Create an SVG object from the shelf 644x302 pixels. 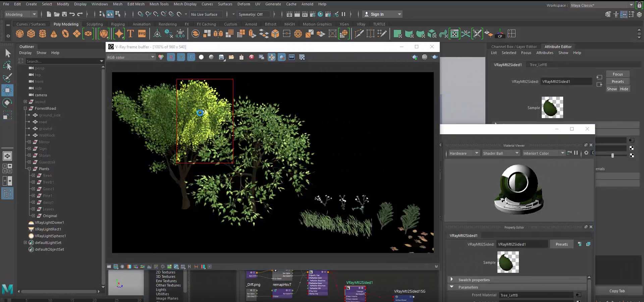click(142, 34)
